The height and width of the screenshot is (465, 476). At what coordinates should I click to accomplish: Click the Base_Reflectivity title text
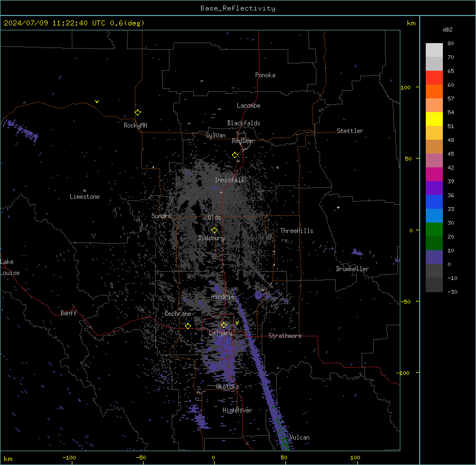pyautogui.click(x=237, y=8)
